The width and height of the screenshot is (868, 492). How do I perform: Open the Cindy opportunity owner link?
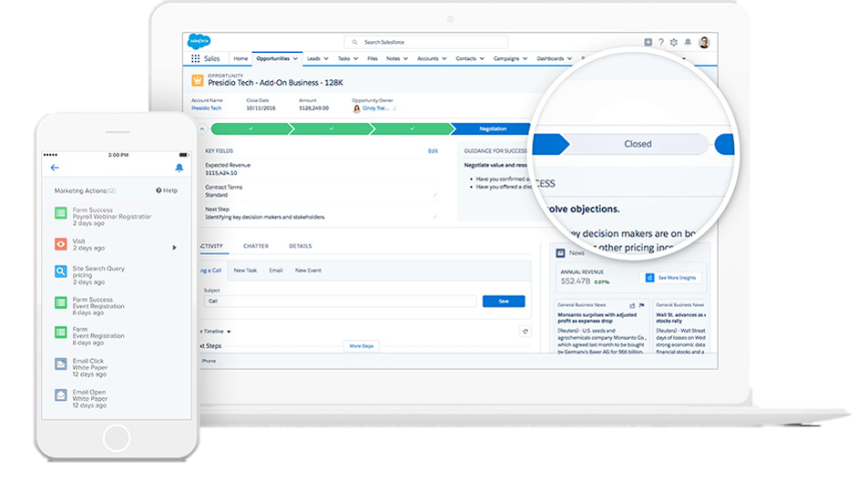pos(375,108)
